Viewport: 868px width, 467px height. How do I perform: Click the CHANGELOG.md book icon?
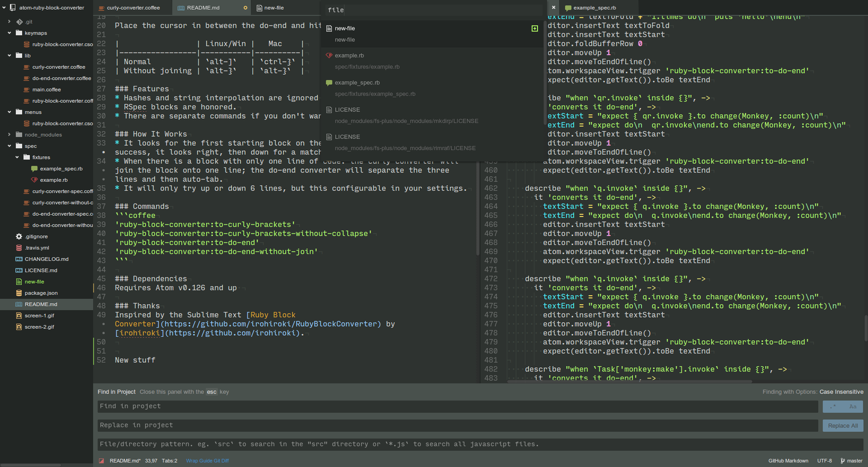[x=19, y=259]
